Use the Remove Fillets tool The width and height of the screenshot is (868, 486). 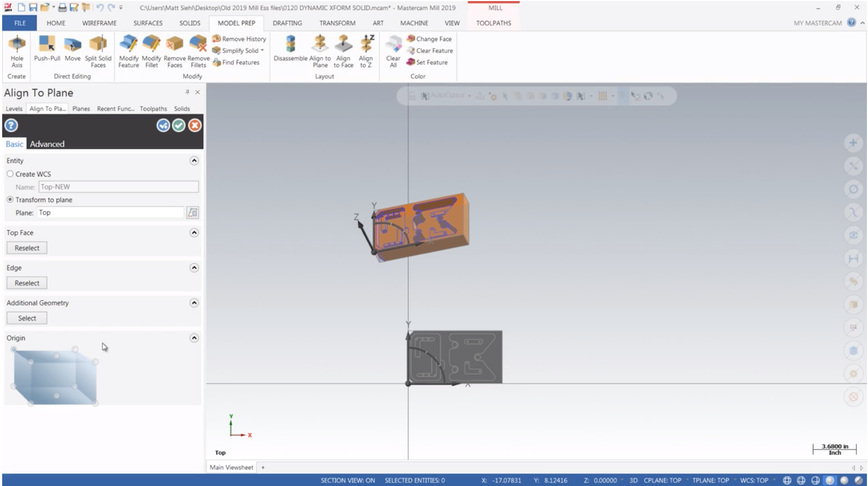(x=198, y=51)
